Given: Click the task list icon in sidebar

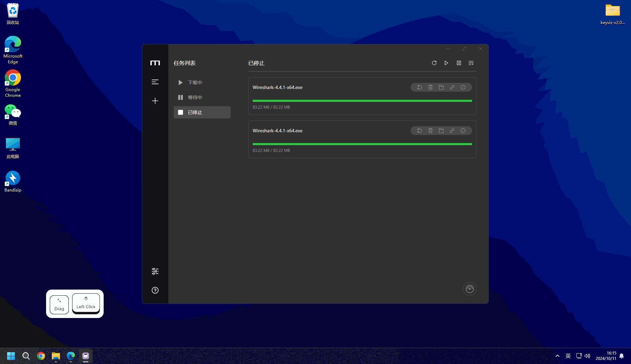Looking at the screenshot, I should point(155,82).
